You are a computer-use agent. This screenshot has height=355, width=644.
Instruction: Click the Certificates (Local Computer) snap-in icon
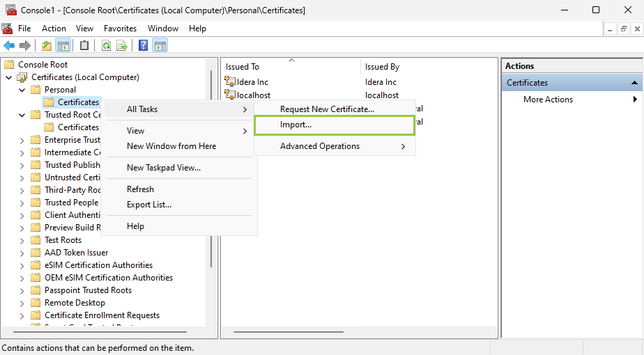pos(22,77)
